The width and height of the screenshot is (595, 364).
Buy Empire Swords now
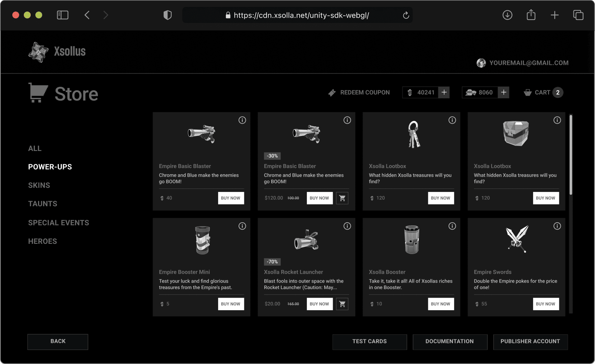[546, 304]
